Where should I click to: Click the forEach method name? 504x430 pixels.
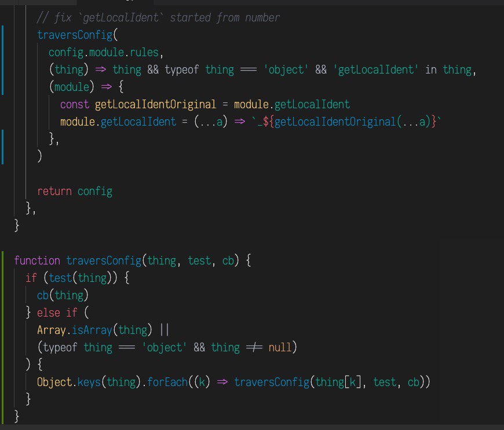point(167,382)
